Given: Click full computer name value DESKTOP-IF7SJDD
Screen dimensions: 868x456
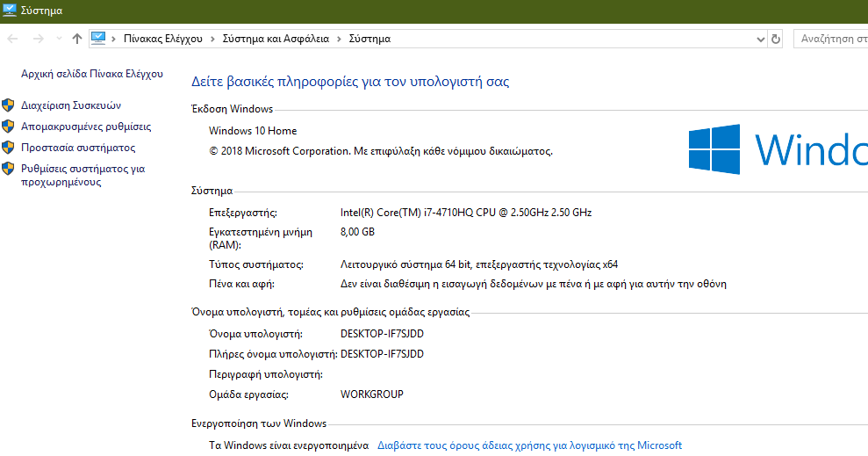Looking at the screenshot, I should (382, 353).
